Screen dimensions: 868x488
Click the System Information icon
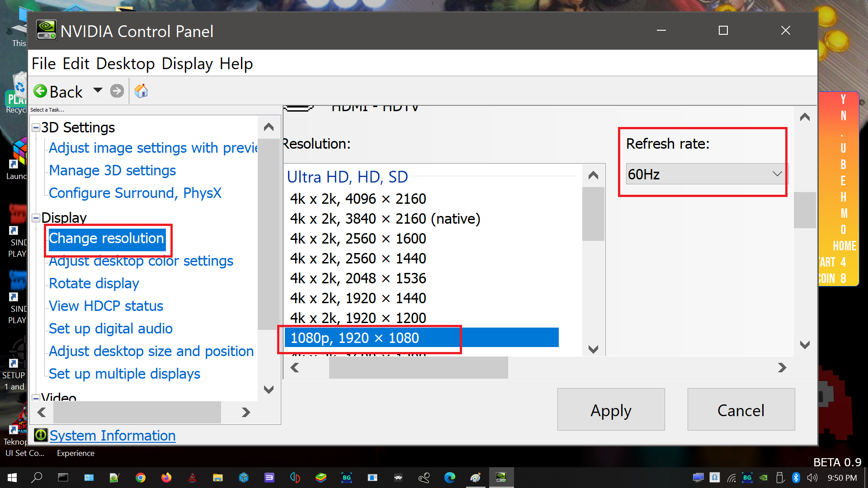41,435
